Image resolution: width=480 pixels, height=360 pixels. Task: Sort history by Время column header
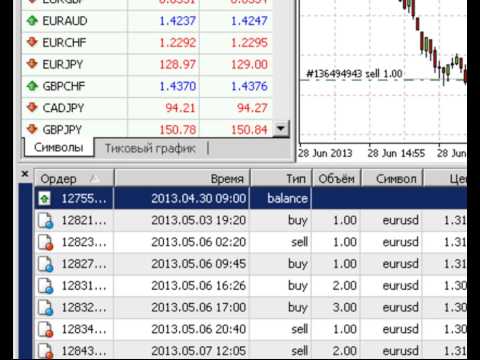pyautogui.click(x=182, y=179)
